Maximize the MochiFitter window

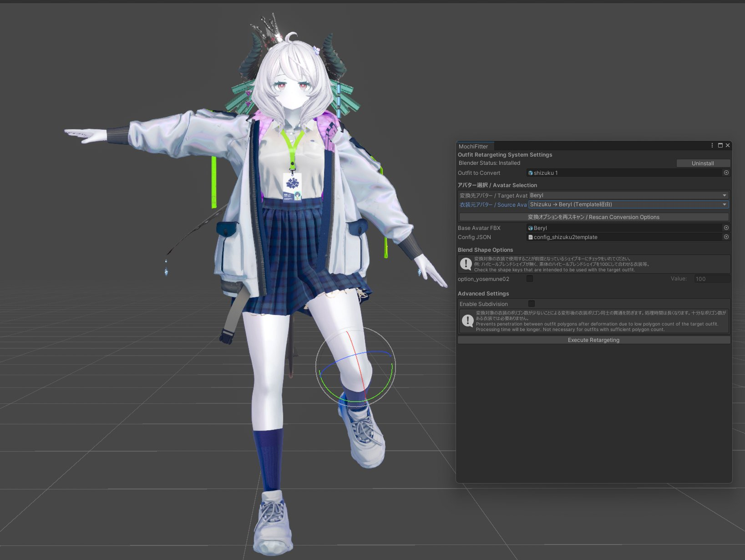click(720, 145)
